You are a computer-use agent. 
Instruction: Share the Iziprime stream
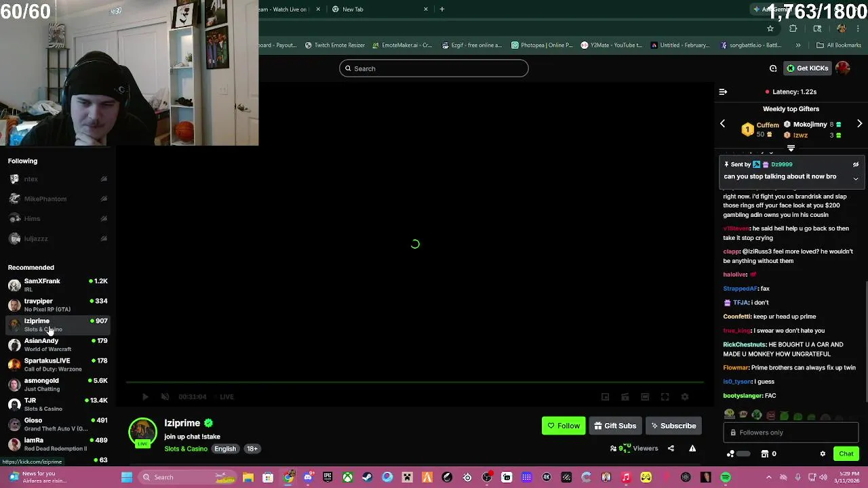pos(671,448)
